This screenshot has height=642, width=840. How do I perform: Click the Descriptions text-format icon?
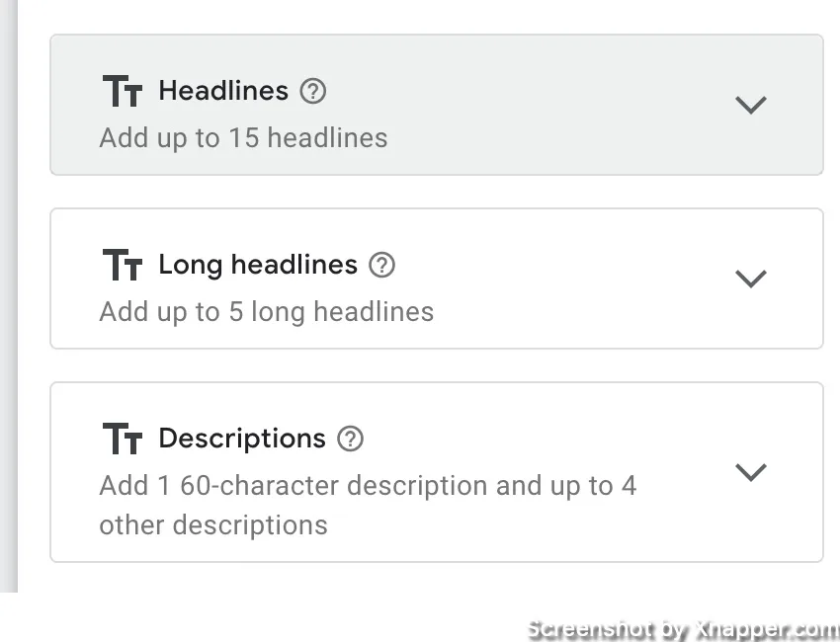(123, 438)
